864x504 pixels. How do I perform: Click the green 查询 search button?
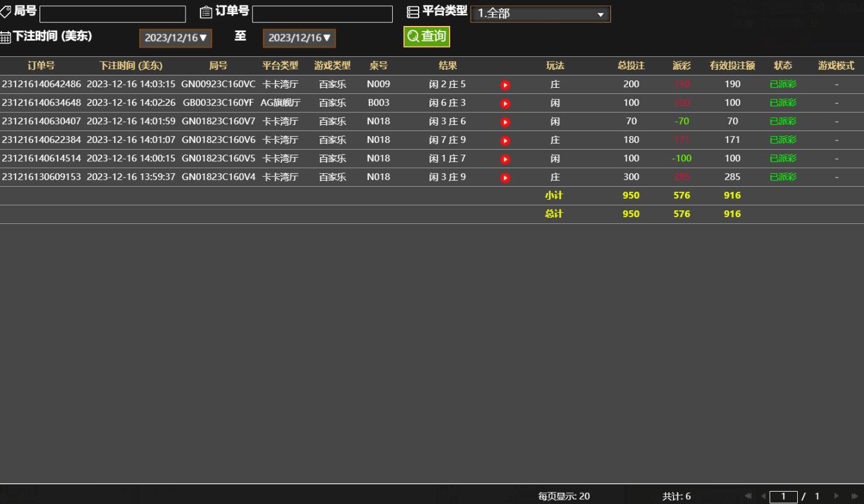(x=427, y=36)
